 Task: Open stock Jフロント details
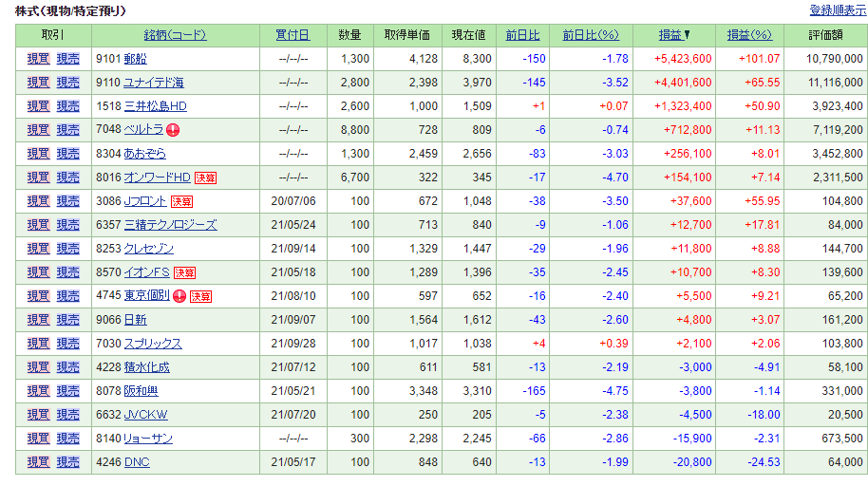145,201
